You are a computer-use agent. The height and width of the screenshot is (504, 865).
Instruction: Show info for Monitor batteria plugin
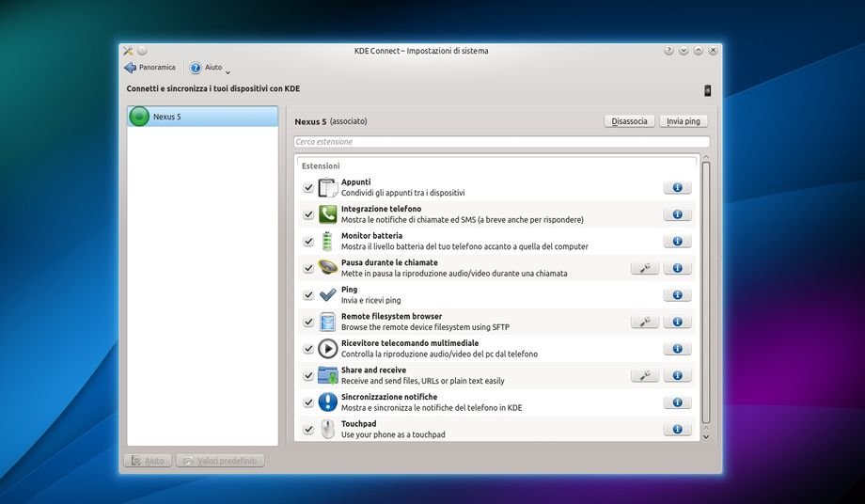(x=677, y=241)
